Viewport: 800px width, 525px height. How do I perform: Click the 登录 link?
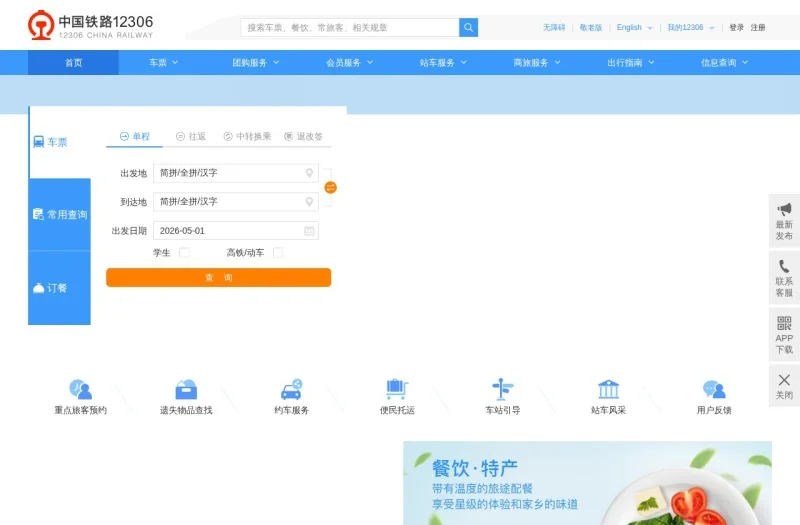[736, 28]
